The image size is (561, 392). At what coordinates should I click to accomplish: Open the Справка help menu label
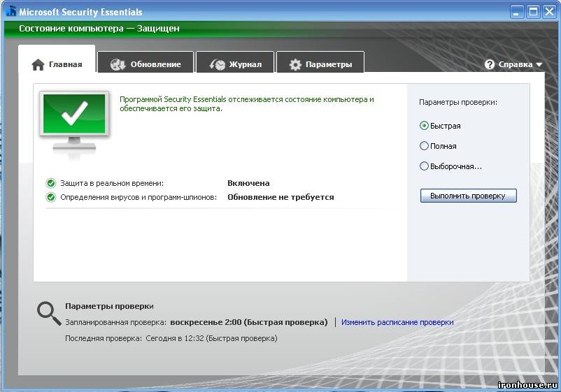pos(516,64)
